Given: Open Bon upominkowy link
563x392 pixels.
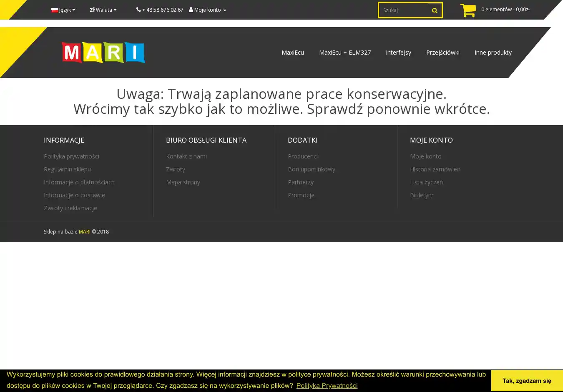Looking at the screenshot, I should [x=312, y=169].
